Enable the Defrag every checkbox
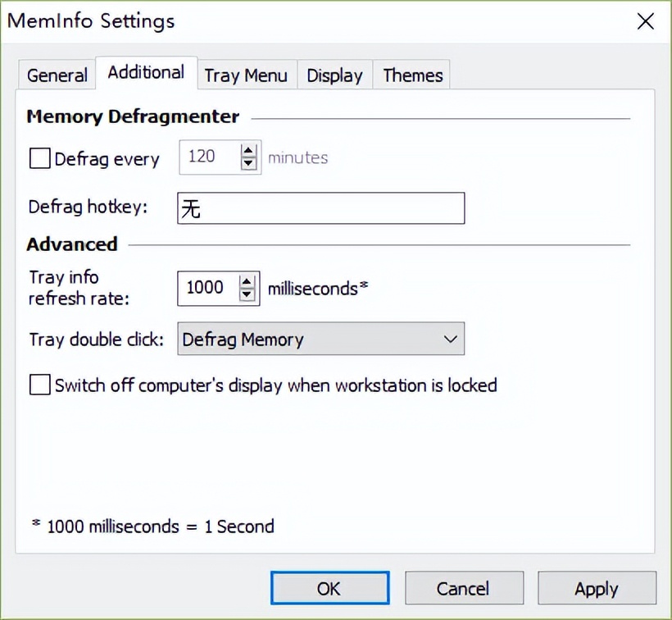Viewport: 672px width, 620px height. pos(39,157)
